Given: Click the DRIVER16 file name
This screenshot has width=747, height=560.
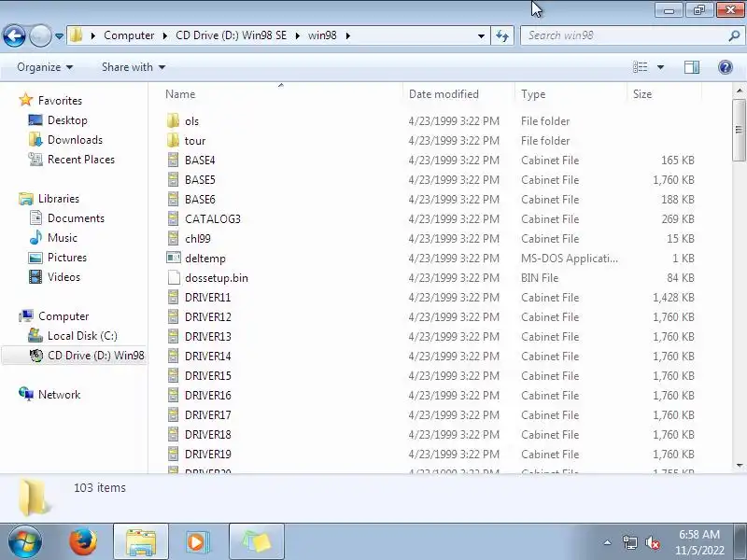Looking at the screenshot, I should 207,395.
